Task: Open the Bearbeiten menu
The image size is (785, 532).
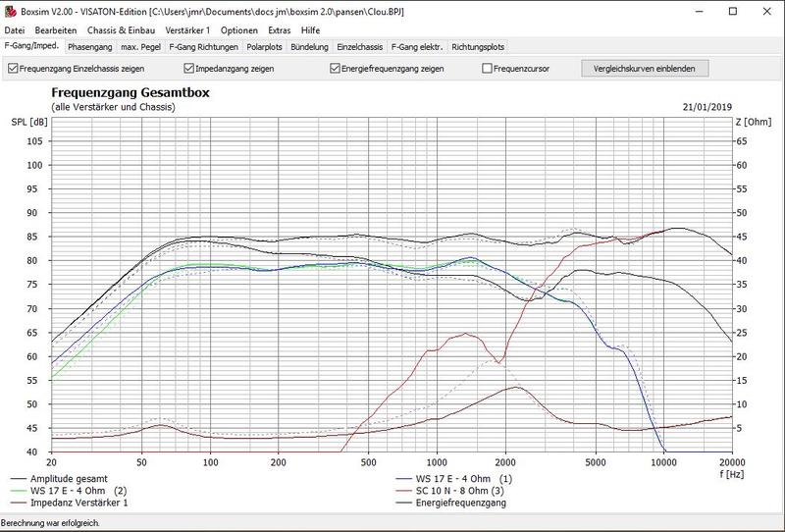Action: pos(55,30)
